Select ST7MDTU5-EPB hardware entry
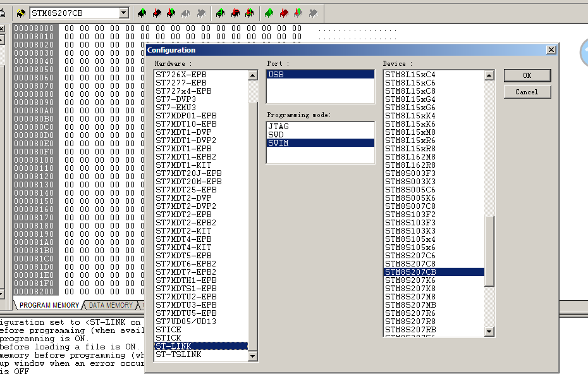The height and width of the screenshot is (388, 588). click(201, 313)
